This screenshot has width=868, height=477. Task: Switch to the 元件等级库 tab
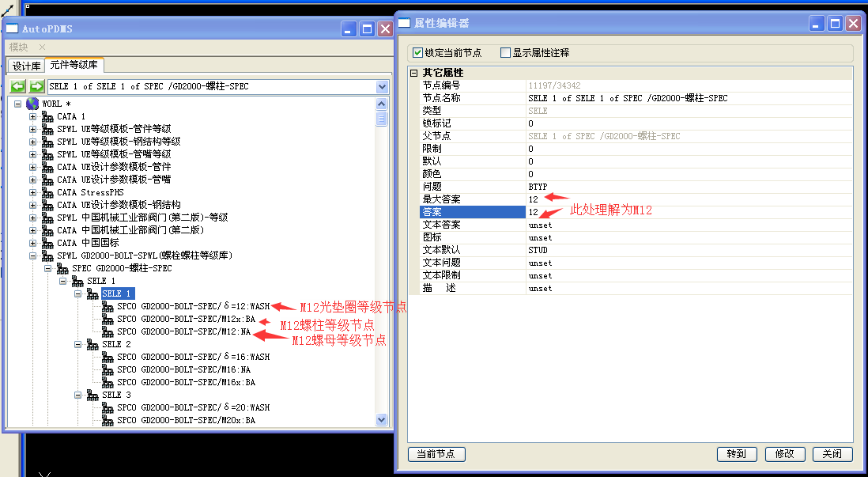click(74, 65)
